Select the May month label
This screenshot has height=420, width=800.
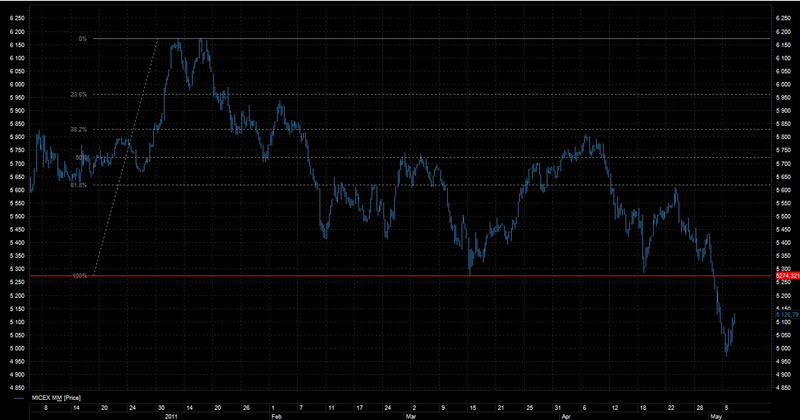tap(716, 416)
